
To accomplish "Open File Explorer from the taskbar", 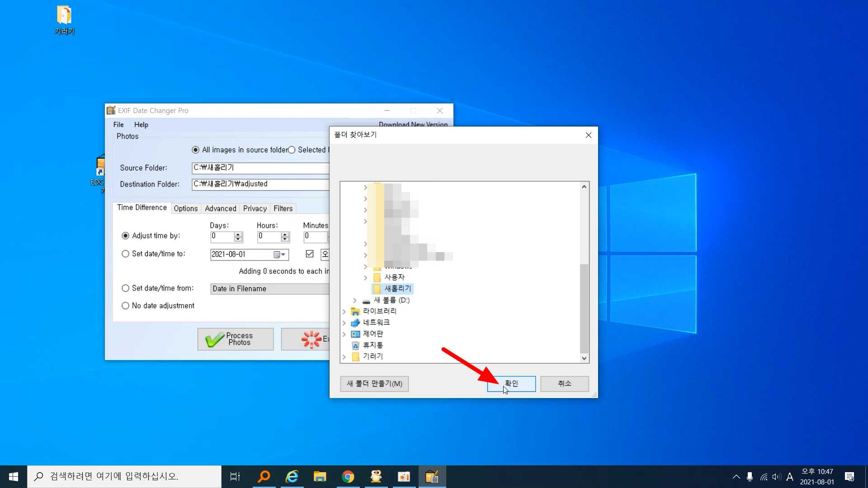I will point(320,477).
